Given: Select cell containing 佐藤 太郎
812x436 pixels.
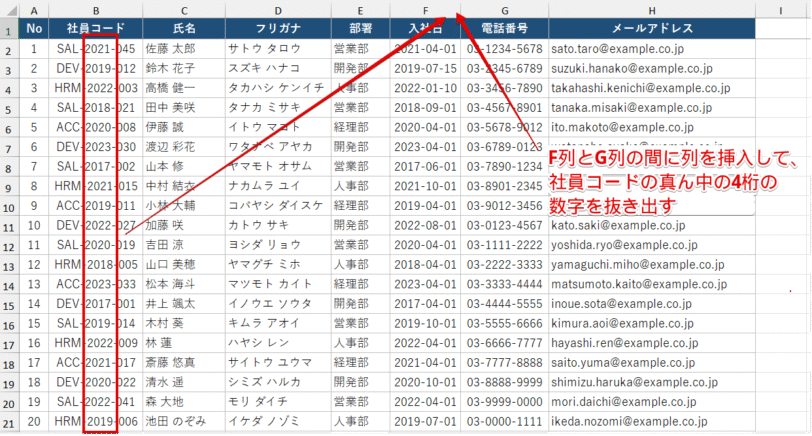Looking at the screenshot, I should click(184, 49).
